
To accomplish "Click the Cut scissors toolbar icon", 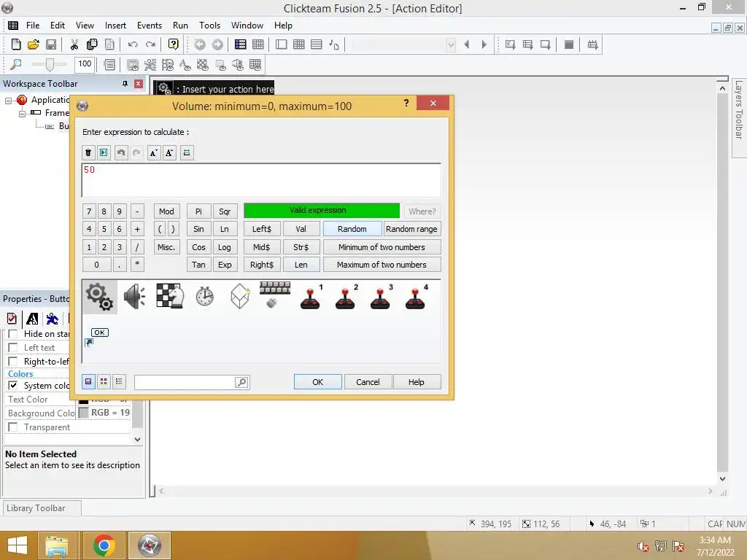I will point(74,44).
